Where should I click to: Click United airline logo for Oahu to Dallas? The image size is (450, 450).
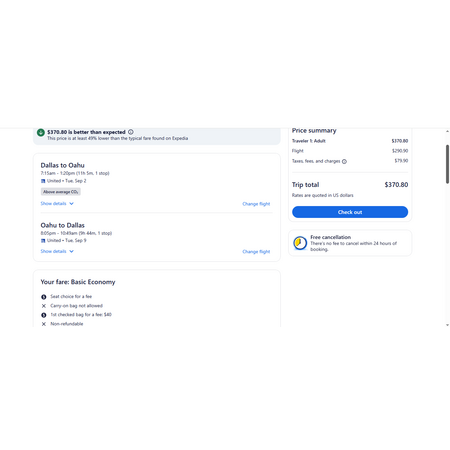[x=43, y=241]
